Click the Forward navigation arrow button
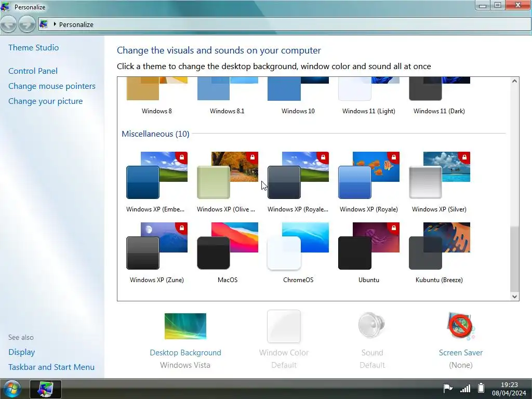The image size is (532, 399). click(27, 24)
